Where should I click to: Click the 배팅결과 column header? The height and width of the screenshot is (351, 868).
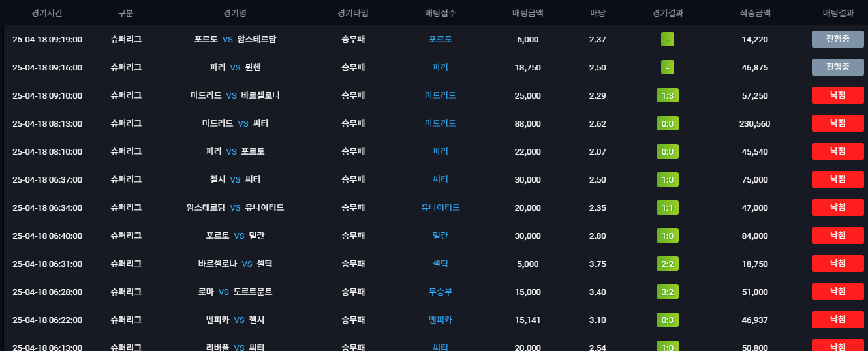click(x=838, y=13)
